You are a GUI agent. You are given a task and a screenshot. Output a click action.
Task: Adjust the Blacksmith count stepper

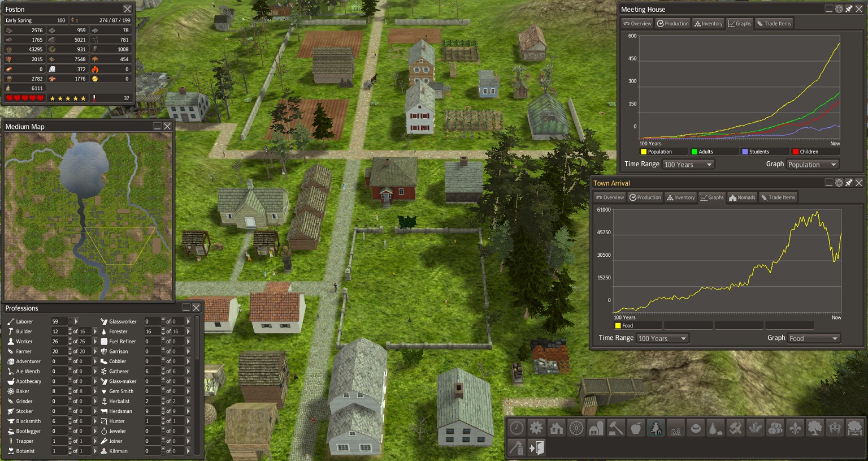[70, 421]
